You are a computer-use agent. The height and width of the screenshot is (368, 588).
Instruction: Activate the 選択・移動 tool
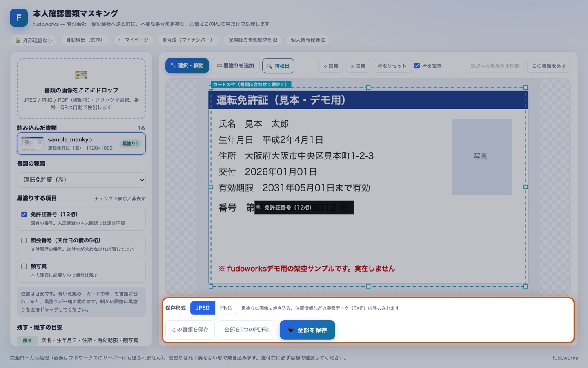(x=187, y=66)
